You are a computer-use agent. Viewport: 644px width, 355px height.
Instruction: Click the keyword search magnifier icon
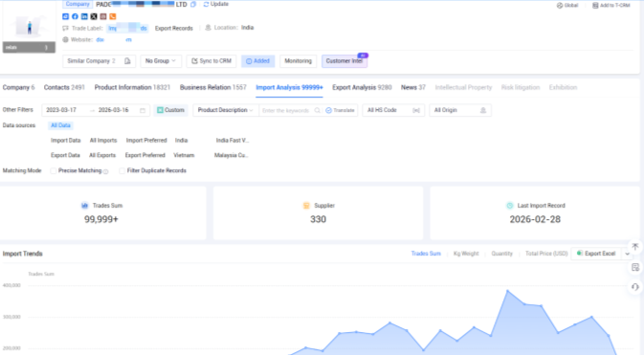[317, 110]
